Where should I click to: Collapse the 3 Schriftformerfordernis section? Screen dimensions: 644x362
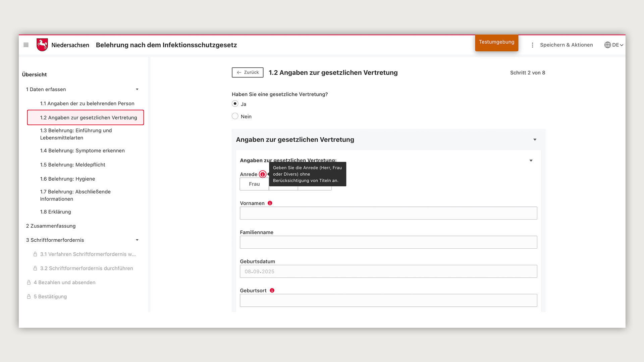point(137,240)
